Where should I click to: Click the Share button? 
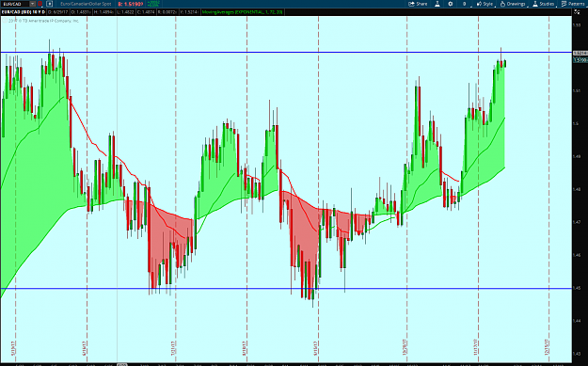point(418,4)
